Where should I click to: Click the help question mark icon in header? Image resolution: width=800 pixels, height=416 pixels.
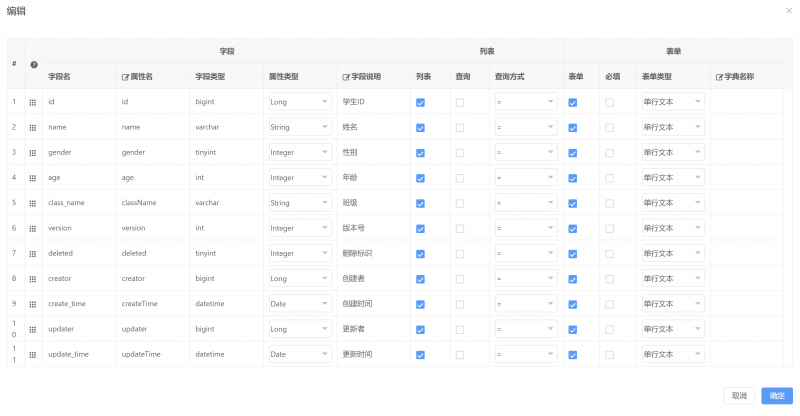[x=34, y=65]
